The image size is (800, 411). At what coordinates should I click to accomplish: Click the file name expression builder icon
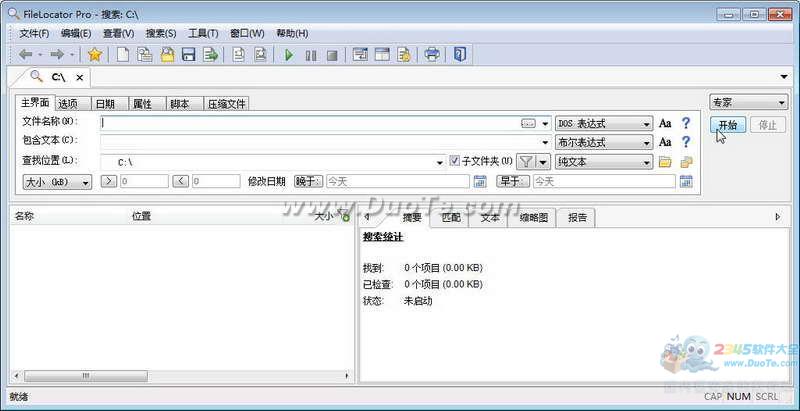tap(528, 123)
